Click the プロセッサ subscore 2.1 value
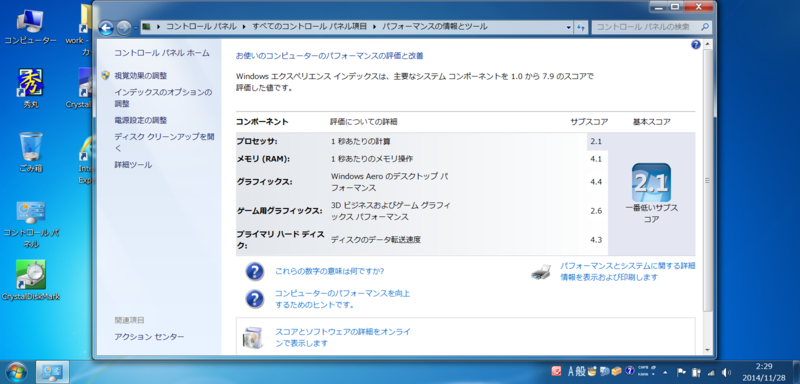The height and width of the screenshot is (384, 800). 596,141
